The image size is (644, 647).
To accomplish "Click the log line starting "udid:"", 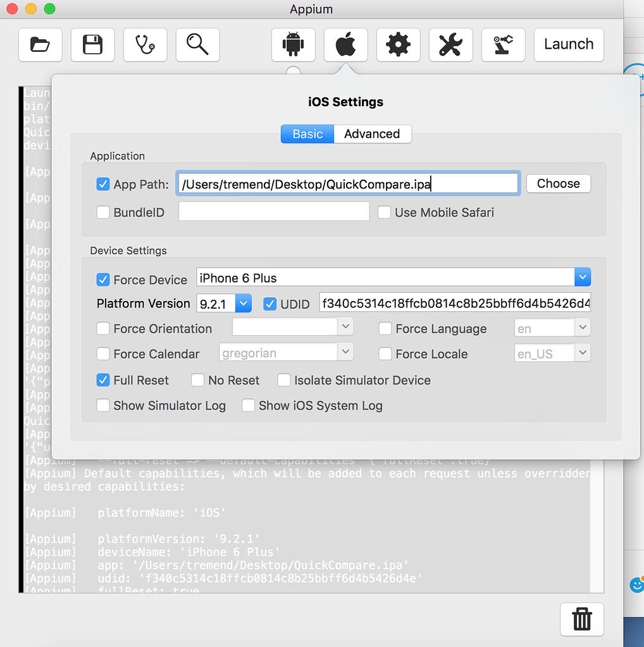I will tap(260, 579).
